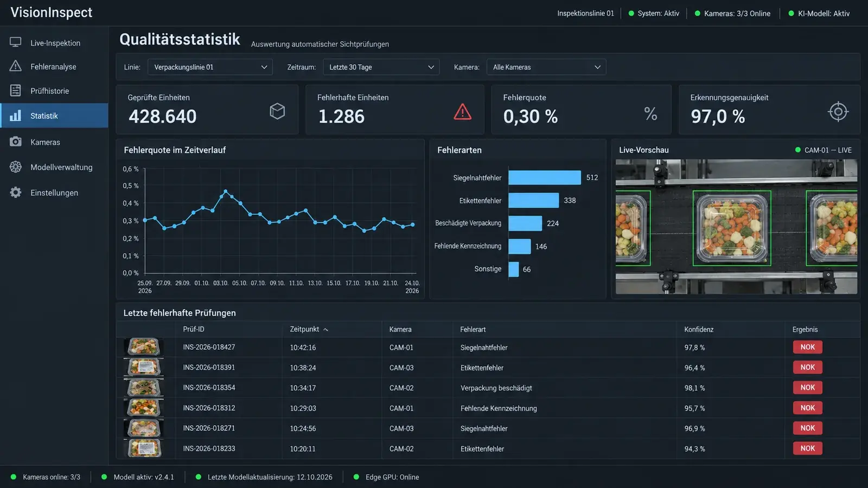Click the Einstellungen gear icon
This screenshot has height=488, width=868.
point(16,192)
